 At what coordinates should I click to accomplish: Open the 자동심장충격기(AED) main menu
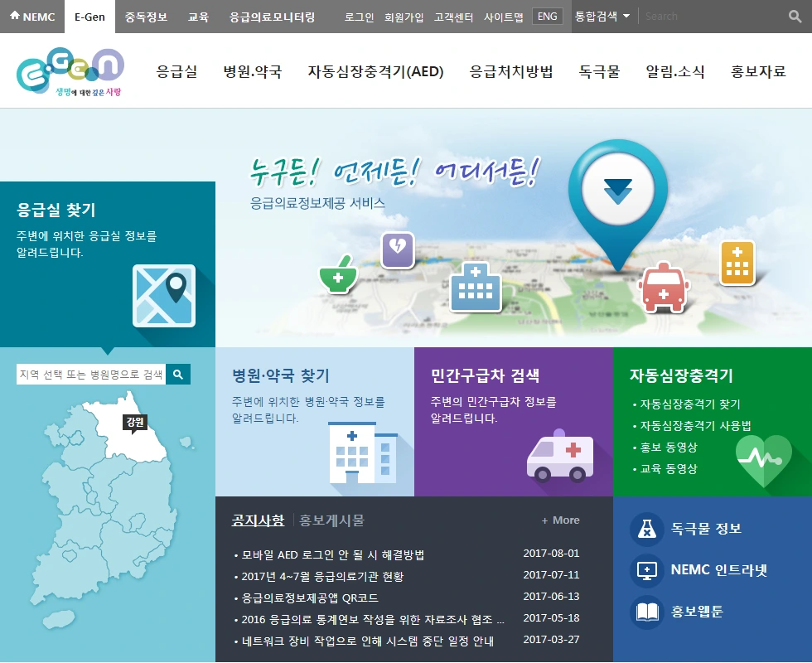click(376, 71)
